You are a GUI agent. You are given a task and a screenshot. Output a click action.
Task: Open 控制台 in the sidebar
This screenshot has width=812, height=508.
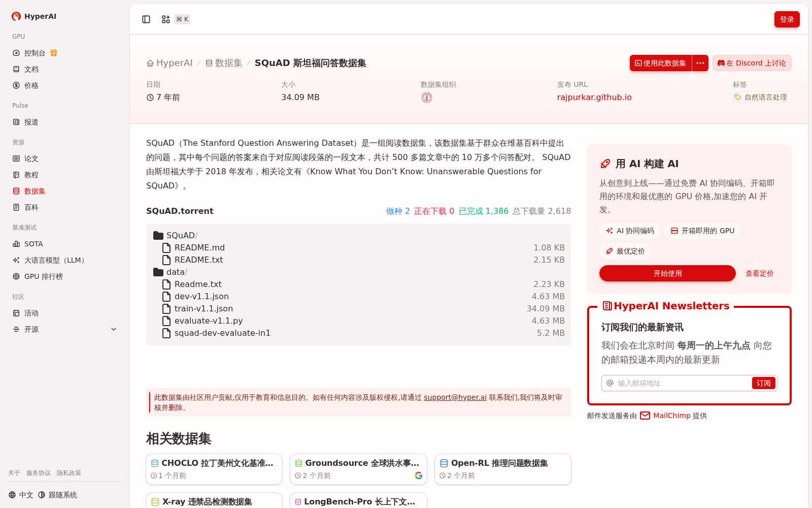coord(35,53)
